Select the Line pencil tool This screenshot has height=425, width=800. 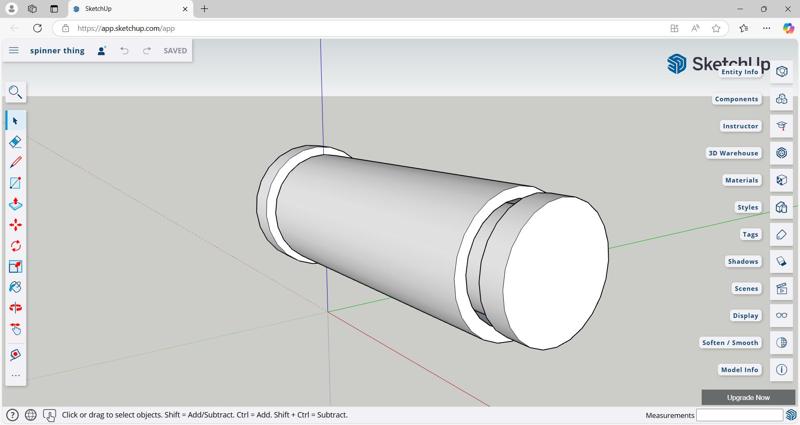15,162
